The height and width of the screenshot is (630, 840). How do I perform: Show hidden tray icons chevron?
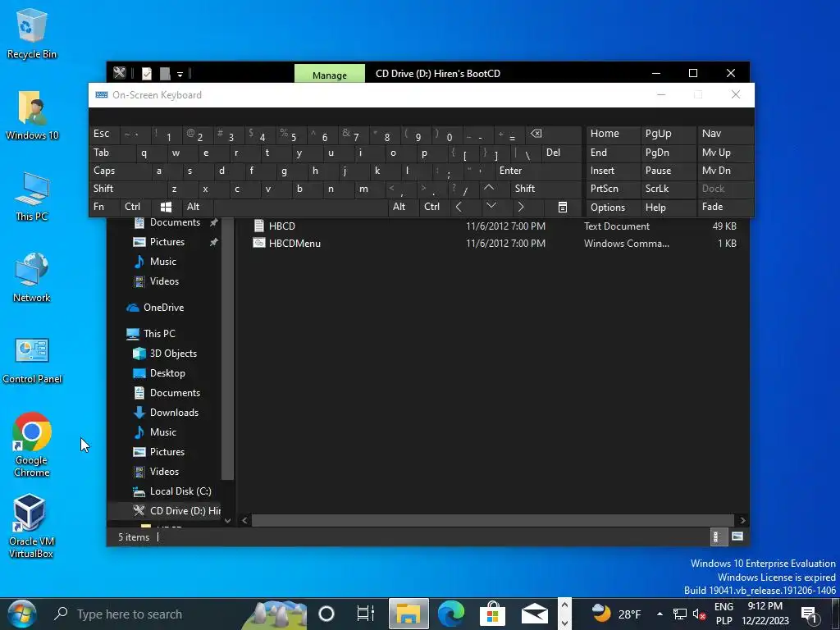660,614
